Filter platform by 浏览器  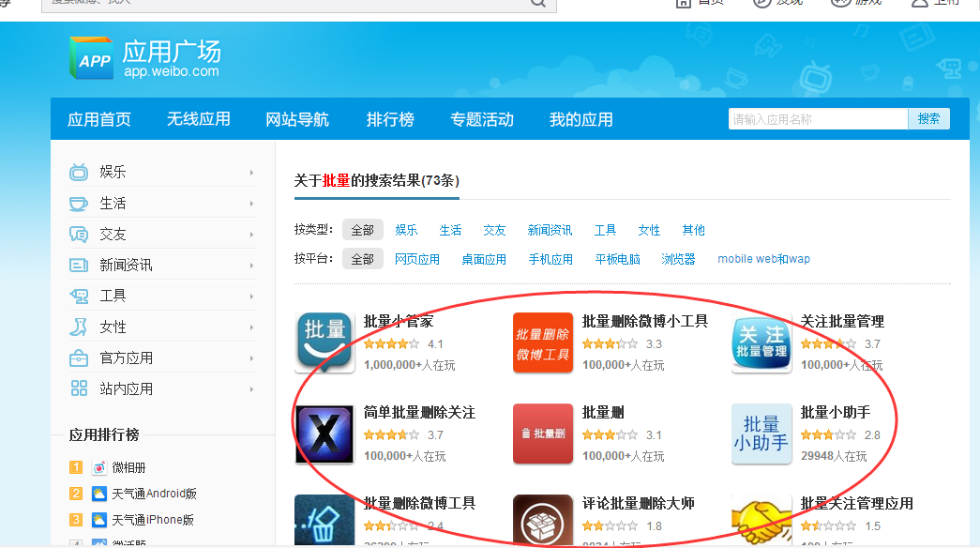click(x=678, y=258)
